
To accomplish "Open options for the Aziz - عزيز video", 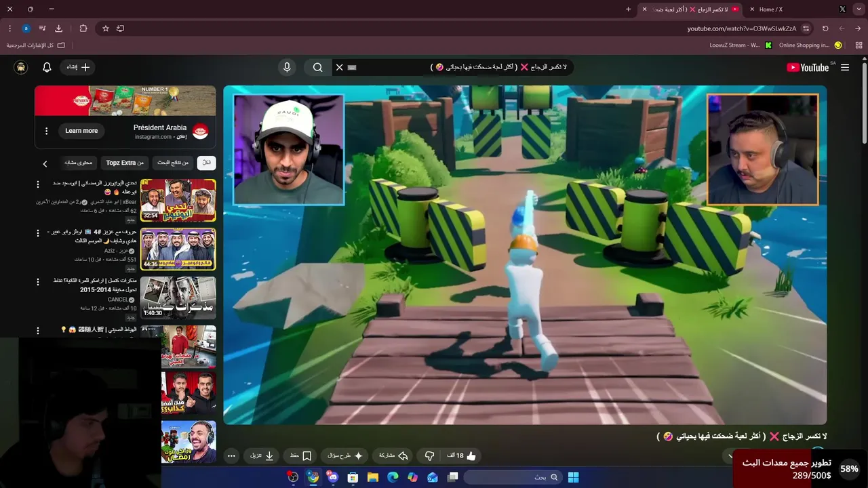I will pyautogui.click(x=38, y=232).
